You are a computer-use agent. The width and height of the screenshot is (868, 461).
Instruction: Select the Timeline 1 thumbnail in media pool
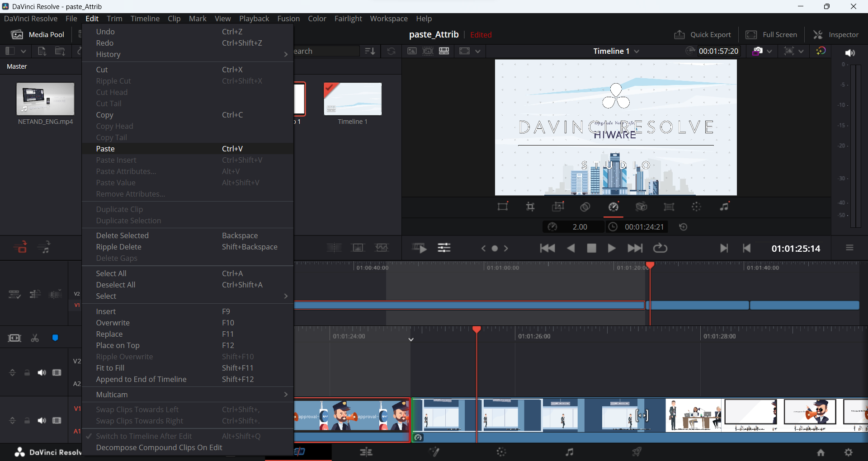353,99
